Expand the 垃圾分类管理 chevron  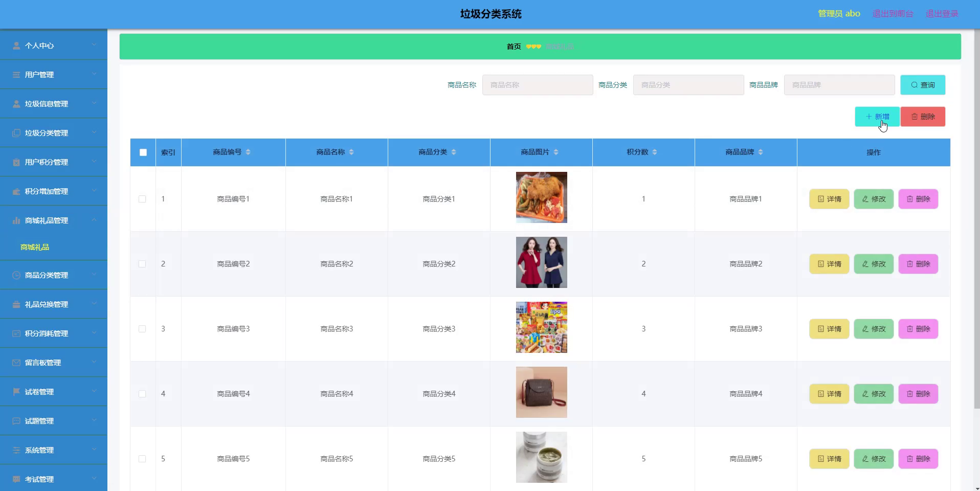click(94, 132)
